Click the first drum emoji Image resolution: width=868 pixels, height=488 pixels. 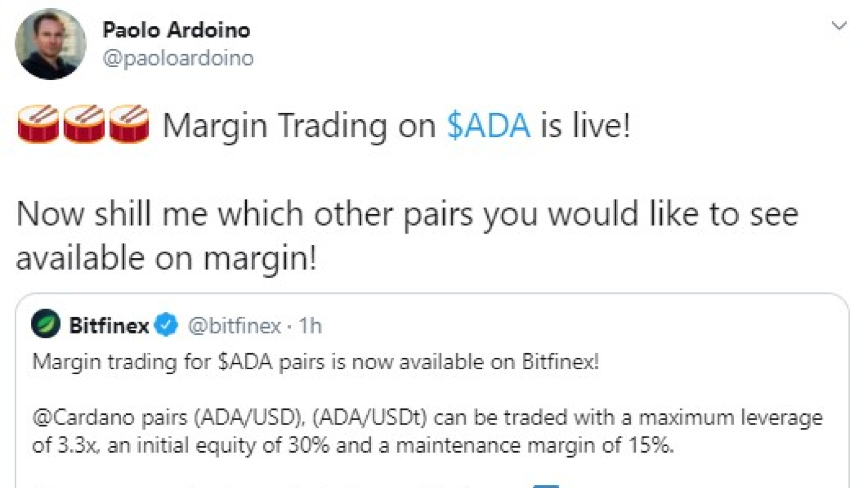[38, 124]
